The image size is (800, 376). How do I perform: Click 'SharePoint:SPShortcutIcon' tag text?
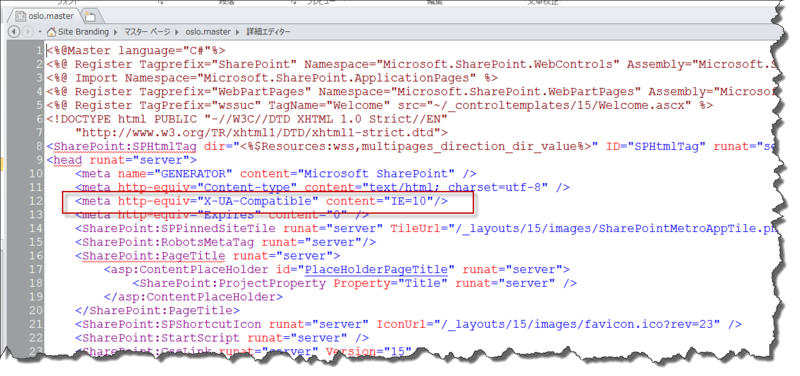pyautogui.click(x=172, y=324)
